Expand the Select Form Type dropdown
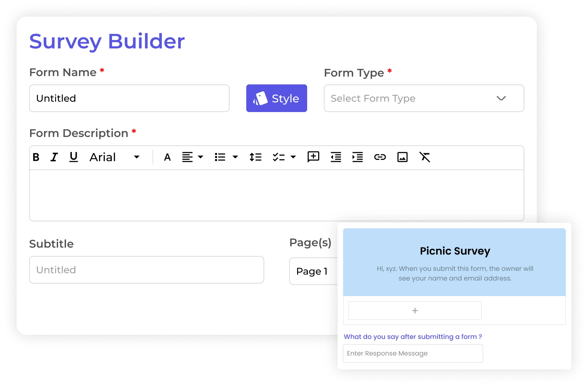Screen dimensions: 588x386 [x=424, y=98]
